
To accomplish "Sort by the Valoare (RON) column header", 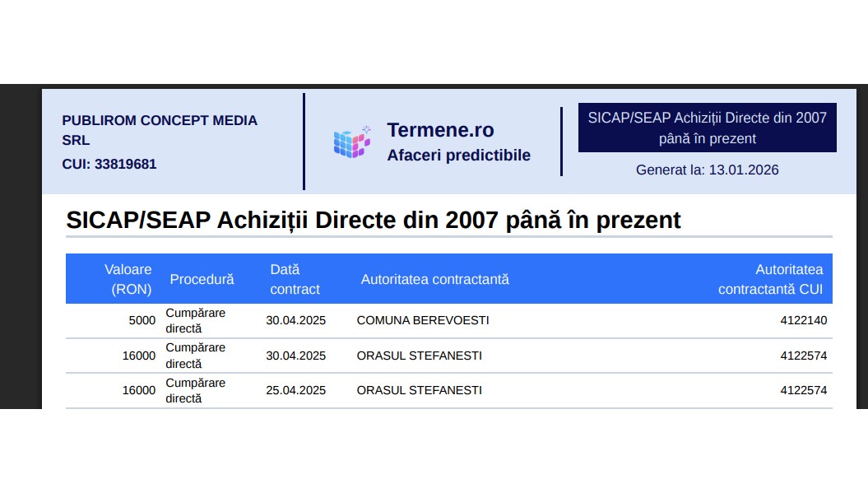I will point(130,279).
